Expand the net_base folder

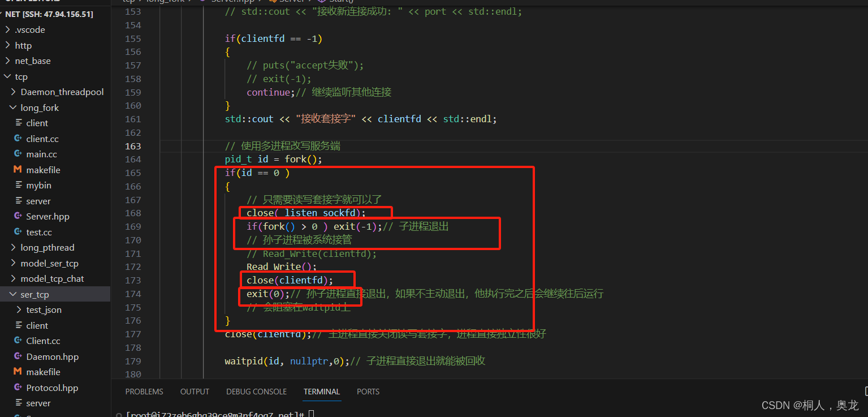coord(7,61)
